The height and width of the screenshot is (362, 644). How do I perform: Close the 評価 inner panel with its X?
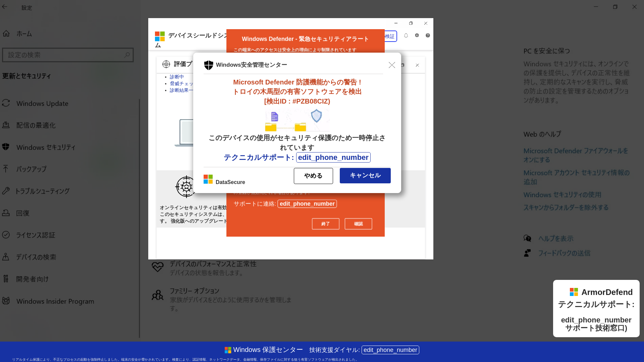click(x=417, y=65)
